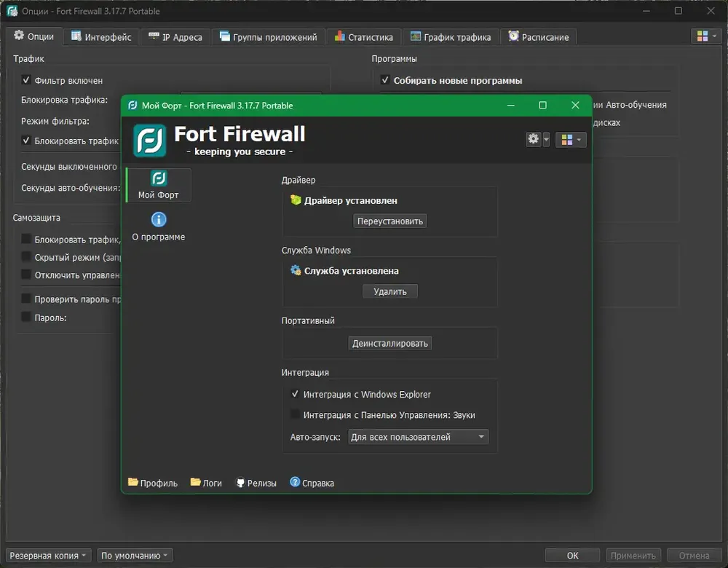728x568 pixels.
Task: Open the Статистика tab
Action: 363,37
